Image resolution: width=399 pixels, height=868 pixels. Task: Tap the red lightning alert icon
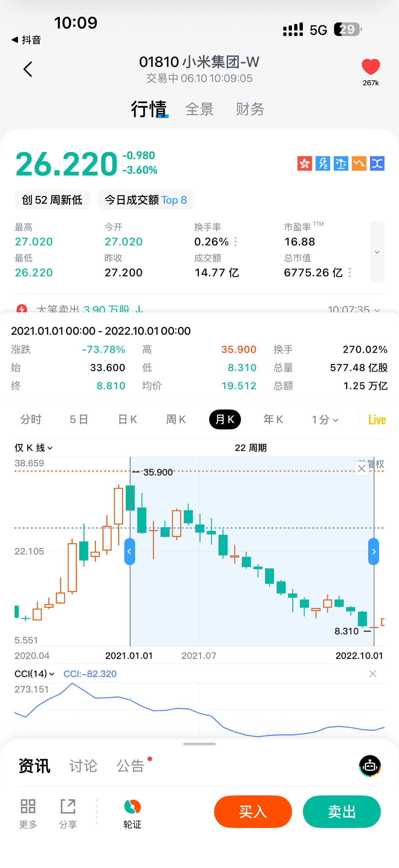pyautogui.click(x=22, y=309)
